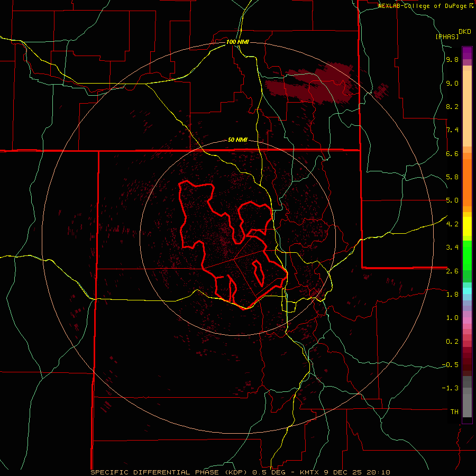476x476 pixels.
Task: Click the 5.0 value on the color scale
Action: click(x=452, y=200)
